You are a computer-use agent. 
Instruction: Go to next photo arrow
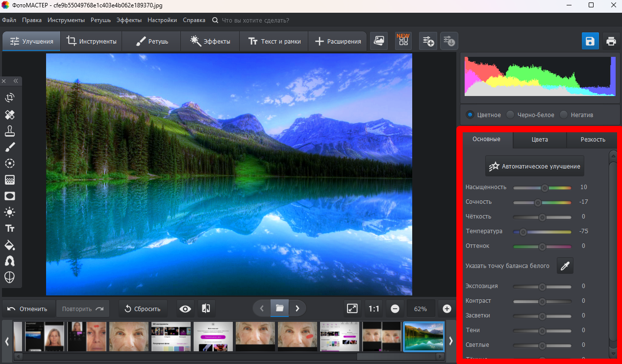[297, 308]
